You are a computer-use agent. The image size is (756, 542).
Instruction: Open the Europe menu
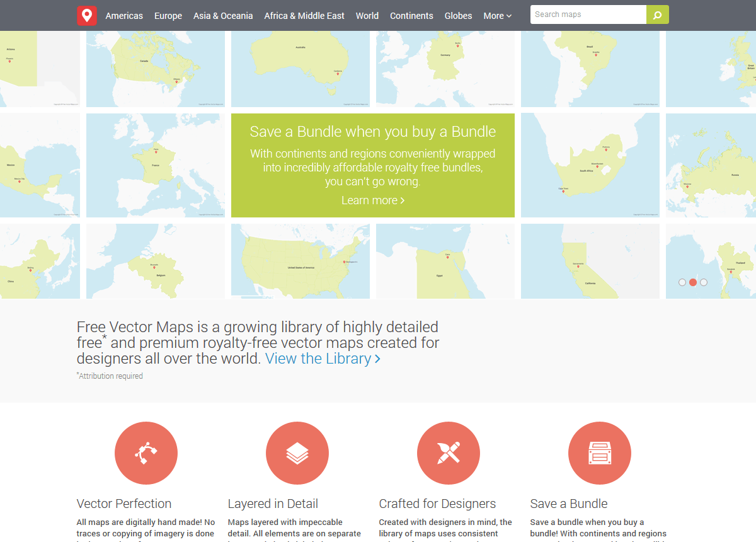pyautogui.click(x=168, y=16)
